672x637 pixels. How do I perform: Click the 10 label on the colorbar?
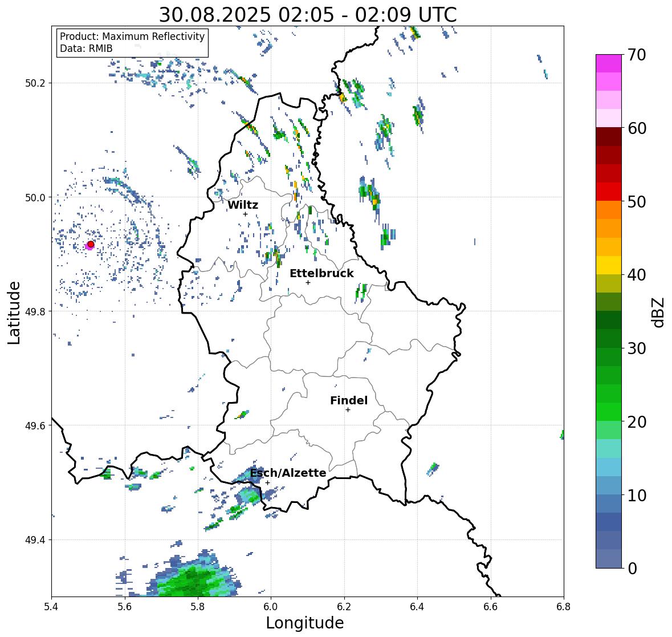(x=637, y=495)
